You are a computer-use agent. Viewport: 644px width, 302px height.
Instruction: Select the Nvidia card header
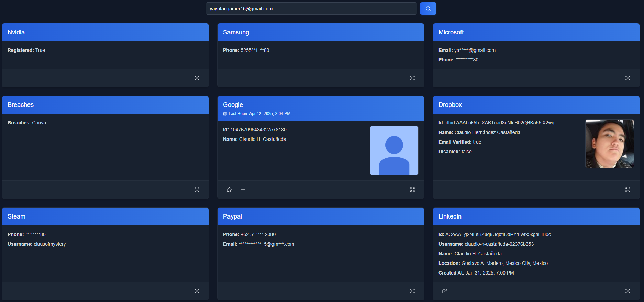(105, 32)
